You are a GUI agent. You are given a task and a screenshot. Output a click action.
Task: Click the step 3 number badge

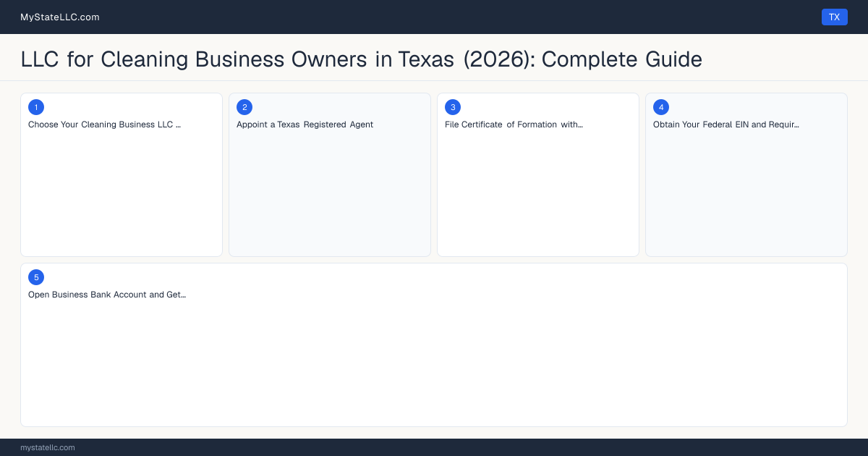click(x=452, y=107)
